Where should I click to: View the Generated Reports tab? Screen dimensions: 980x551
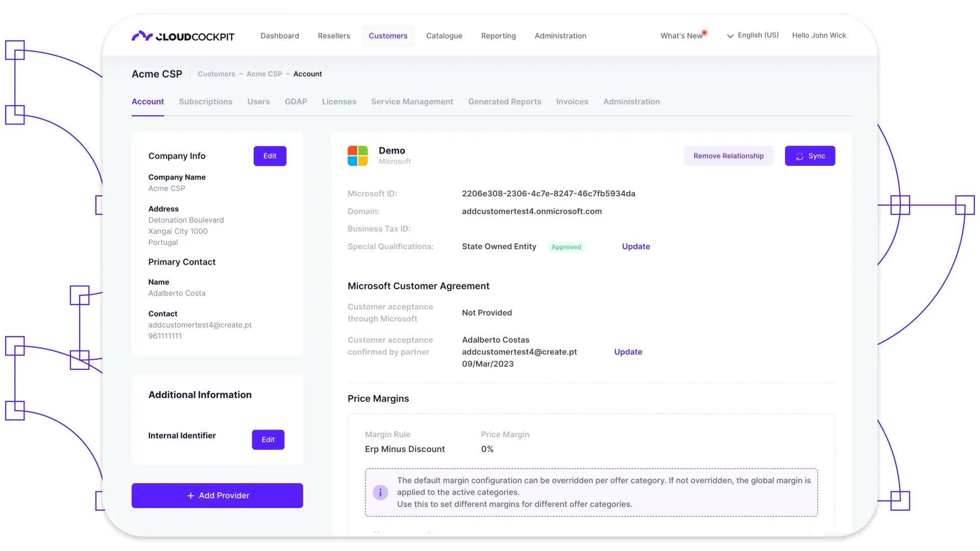[x=504, y=102]
